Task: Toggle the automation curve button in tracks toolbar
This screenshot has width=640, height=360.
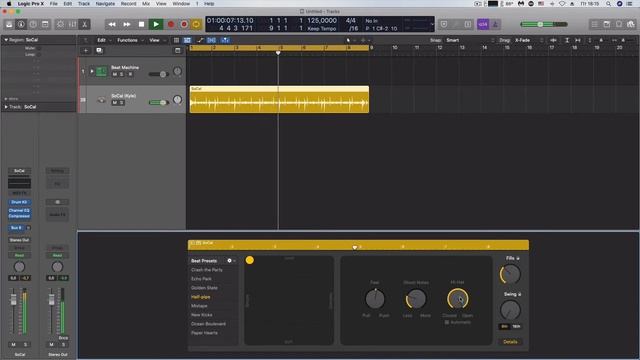Action: click(x=200, y=40)
